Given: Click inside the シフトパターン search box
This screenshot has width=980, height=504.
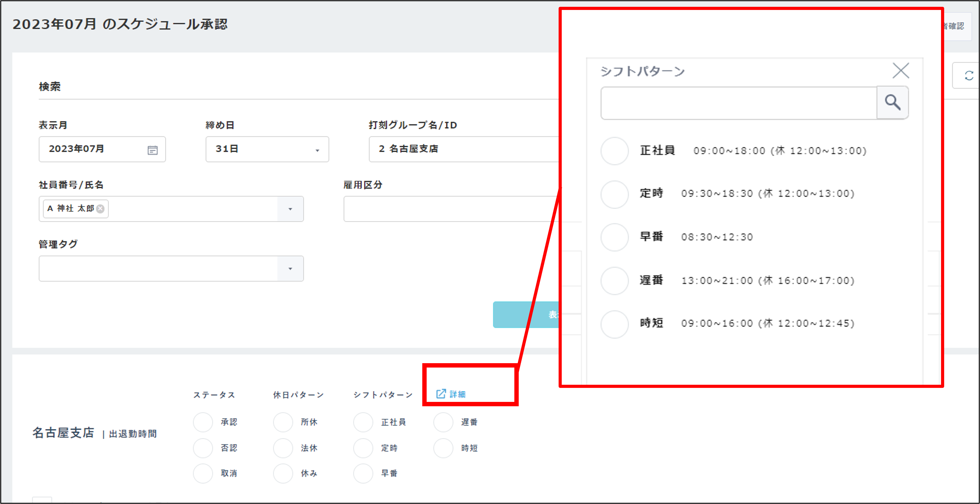Looking at the screenshot, I should (x=738, y=102).
